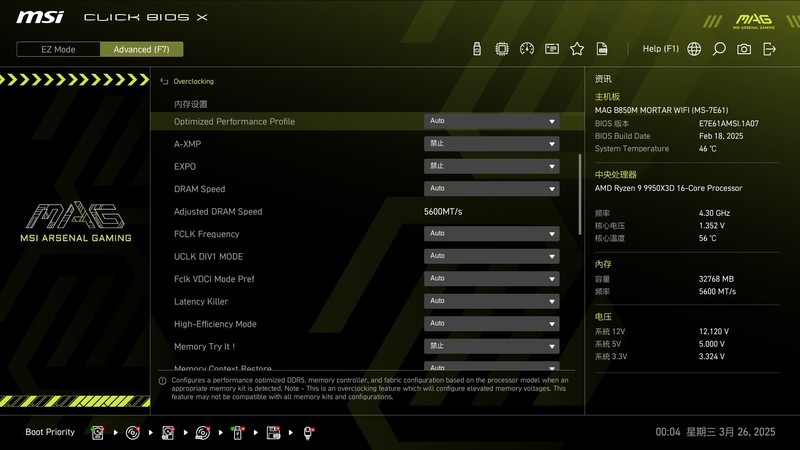The height and width of the screenshot is (450, 800).
Task: Click BIOS version E7E61AMSI.1A07
Action: 729,123
